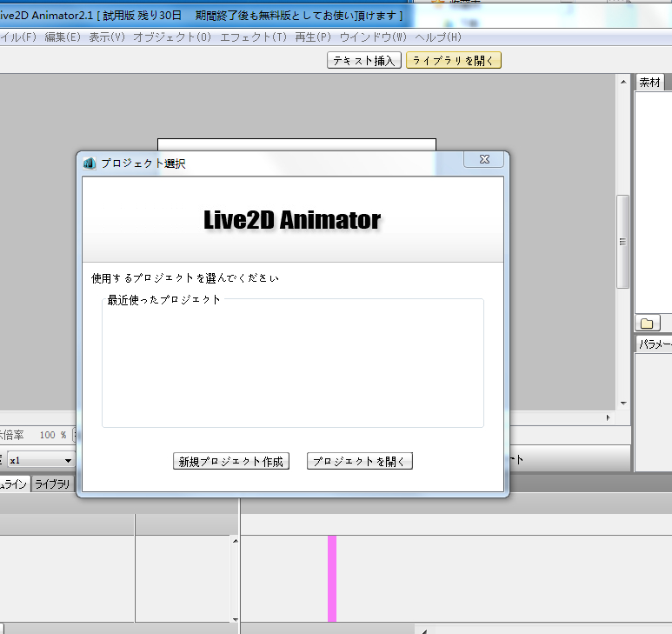This screenshot has width=672, height=634.
Task: Click the canvas scrollbar up arrow
Action: point(623,82)
